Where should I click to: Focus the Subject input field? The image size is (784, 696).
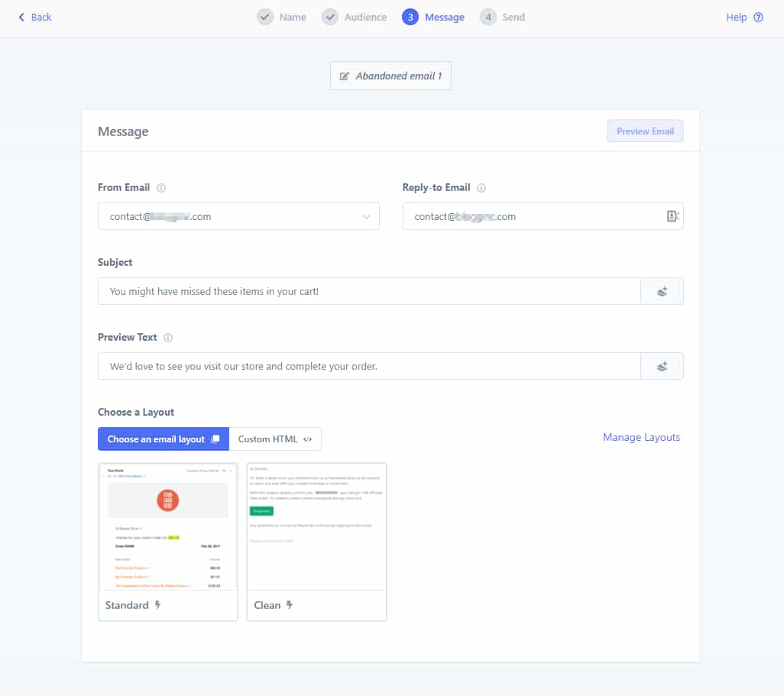click(369, 291)
